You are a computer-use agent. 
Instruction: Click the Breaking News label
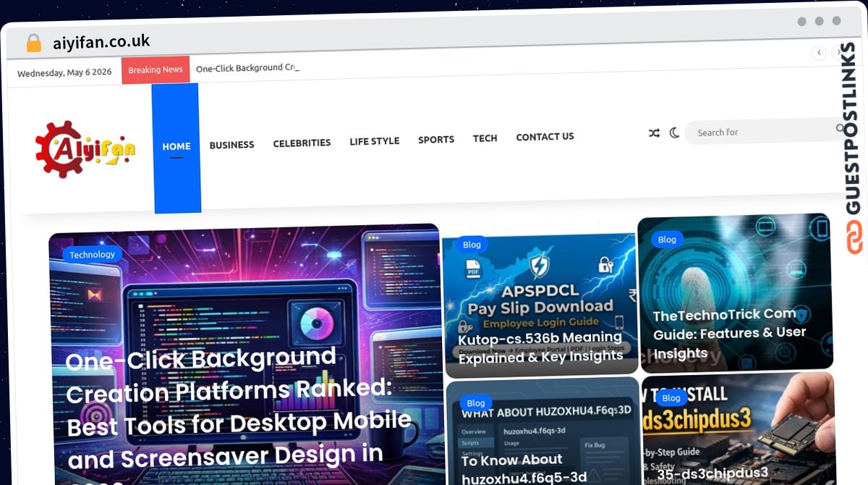pyautogui.click(x=156, y=70)
